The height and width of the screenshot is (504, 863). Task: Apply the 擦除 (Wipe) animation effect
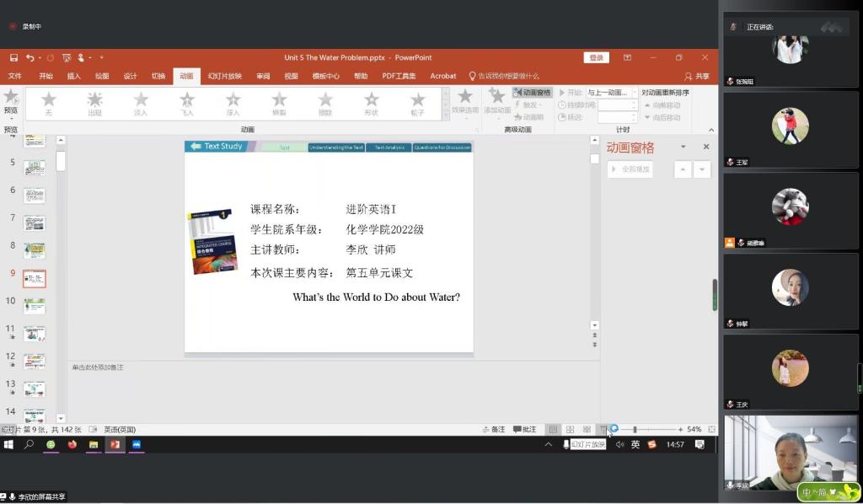tap(325, 103)
